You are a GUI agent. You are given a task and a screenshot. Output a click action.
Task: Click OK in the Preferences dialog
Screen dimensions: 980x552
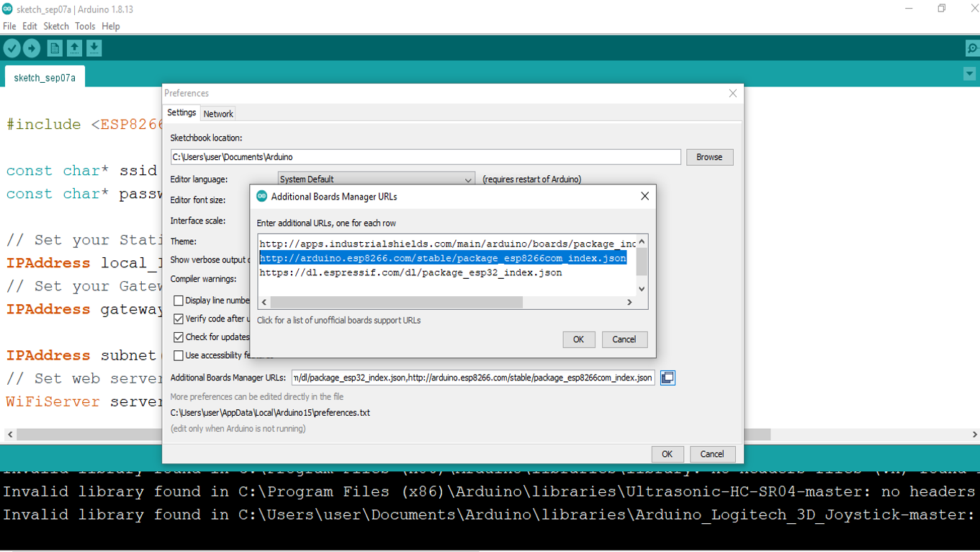click(667, 454)
